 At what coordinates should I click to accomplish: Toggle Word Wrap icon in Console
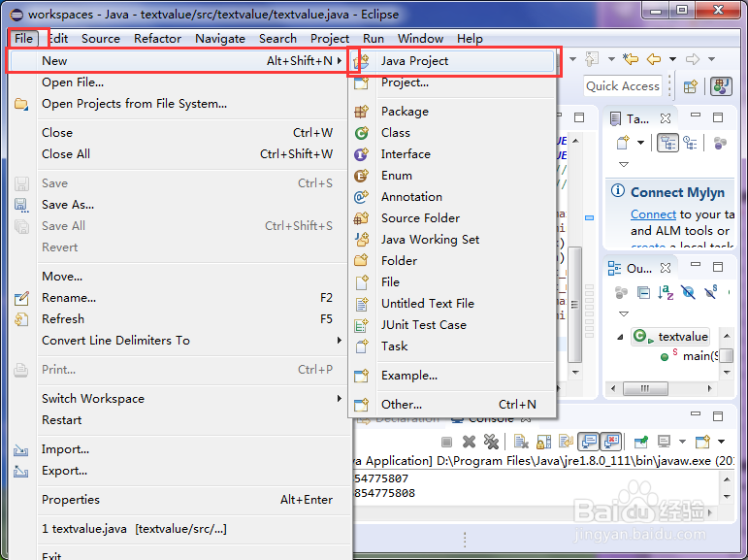pyautogui.click(x=567, y=443)
